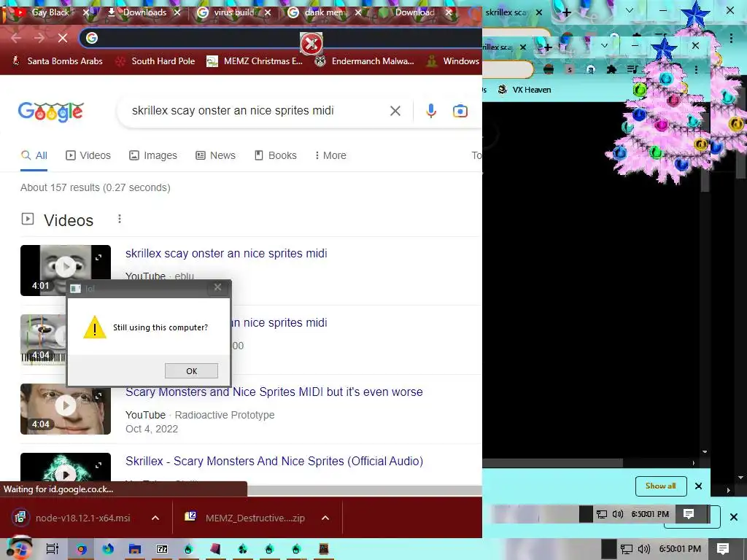Close the download bar next to Show all

(698, 486)
